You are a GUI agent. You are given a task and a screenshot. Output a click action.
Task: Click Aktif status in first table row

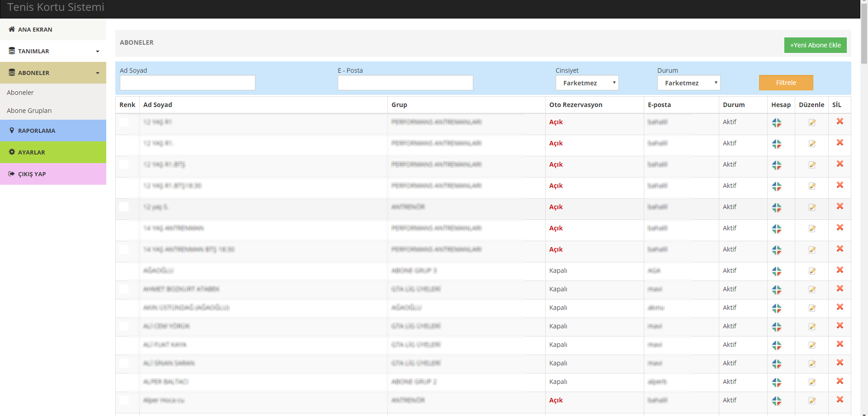point(730,122)
